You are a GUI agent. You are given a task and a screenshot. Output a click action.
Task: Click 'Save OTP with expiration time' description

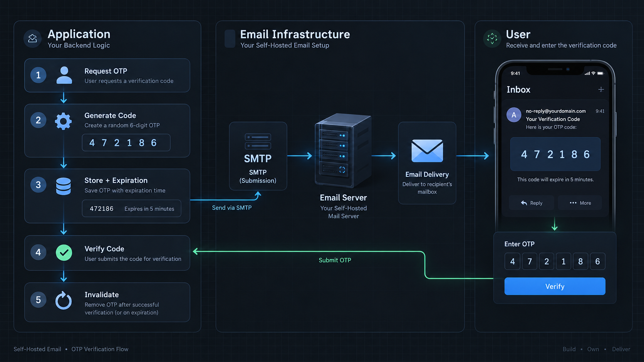125,190
